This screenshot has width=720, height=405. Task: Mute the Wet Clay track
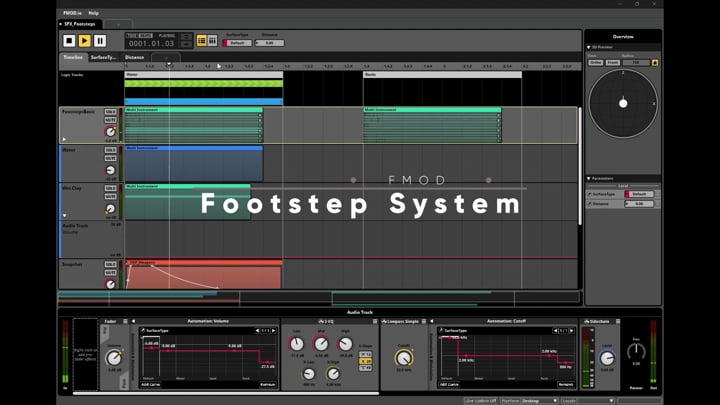click(110, 197)
